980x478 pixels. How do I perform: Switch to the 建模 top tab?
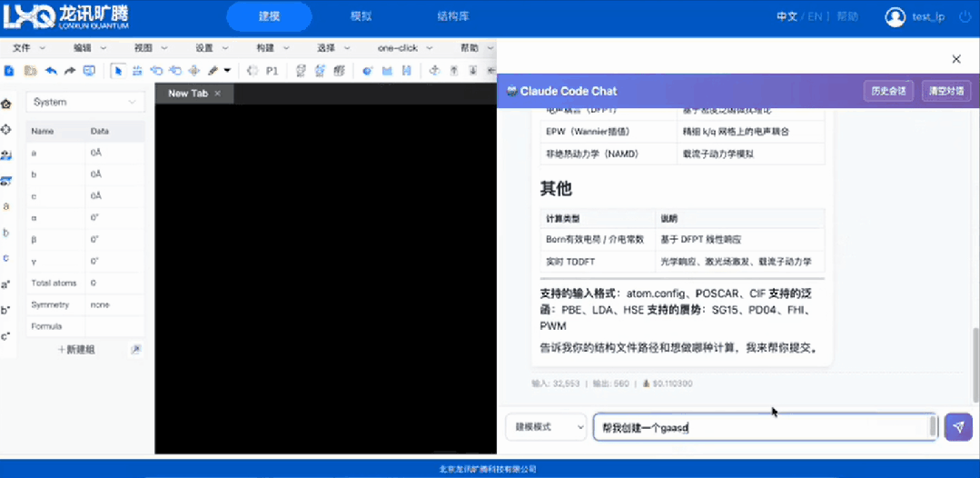point(269,17)
